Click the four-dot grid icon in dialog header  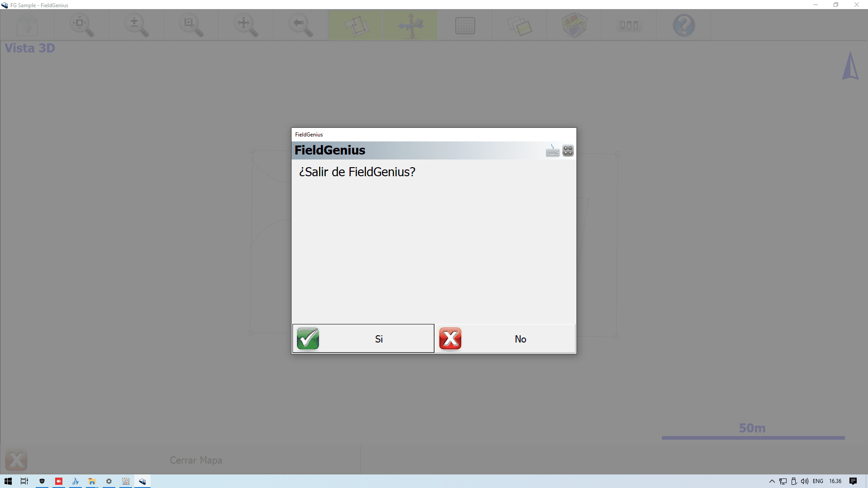click(x=568, y=151)
